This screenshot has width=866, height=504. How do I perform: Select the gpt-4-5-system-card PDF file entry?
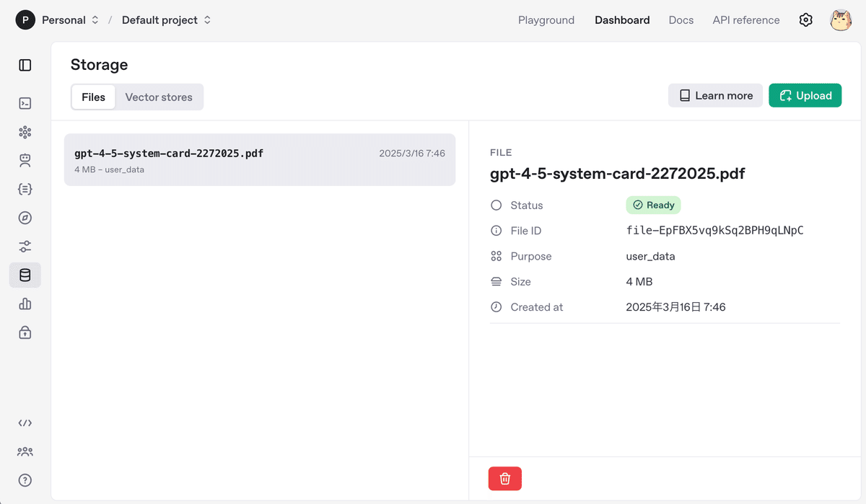260,159
